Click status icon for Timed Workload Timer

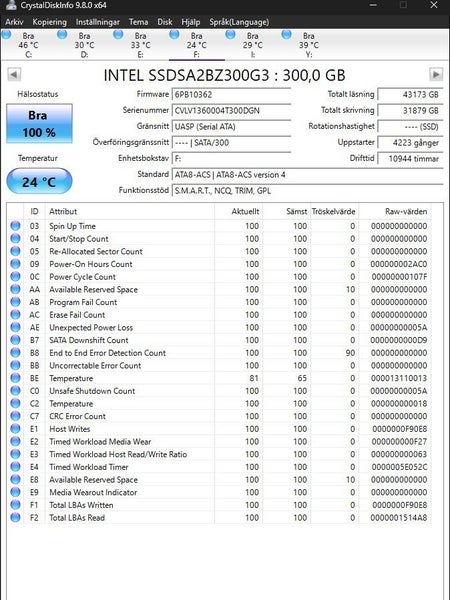tap(15, 466)
